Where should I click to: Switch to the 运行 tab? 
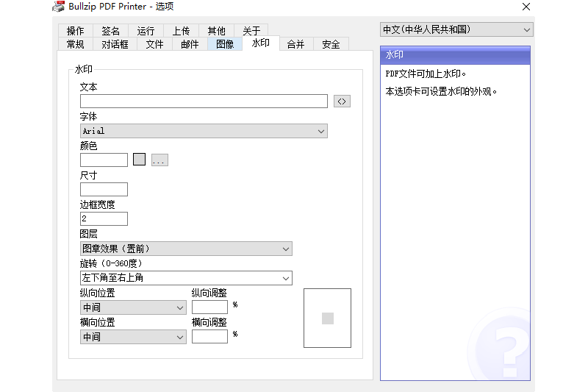[x=146, y=30]
